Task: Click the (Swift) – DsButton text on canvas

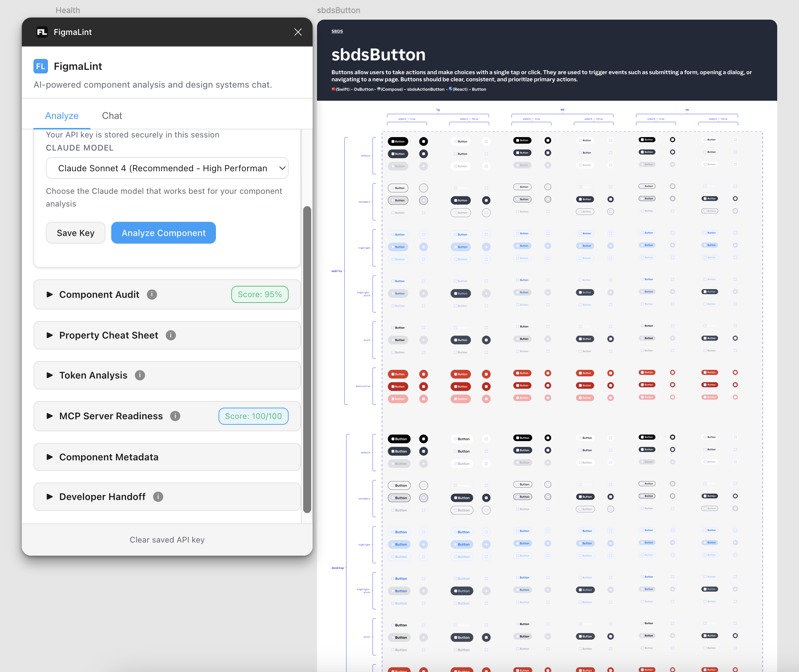Action: pyautogui.click(x=352, y=89)
